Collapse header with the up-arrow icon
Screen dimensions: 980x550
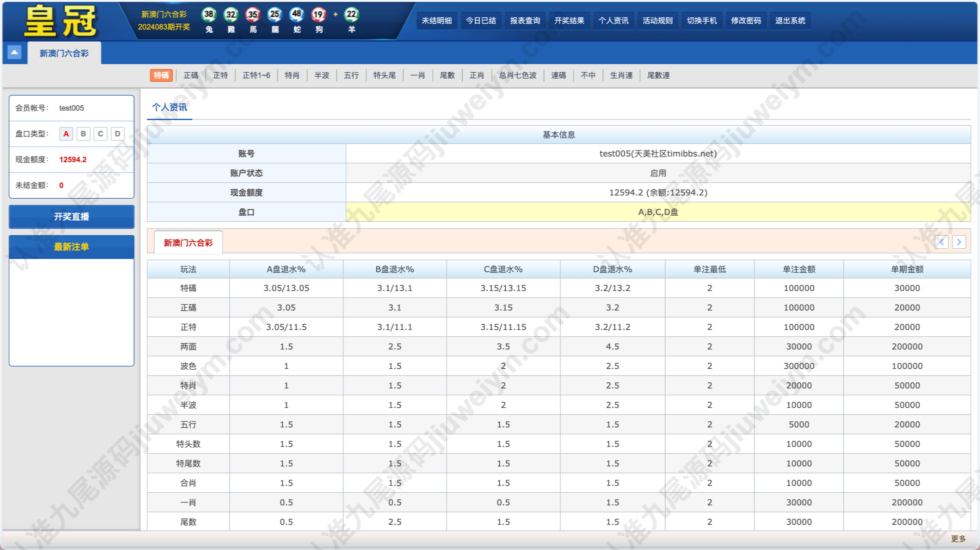pyautogui.click(x=14, y=52)
